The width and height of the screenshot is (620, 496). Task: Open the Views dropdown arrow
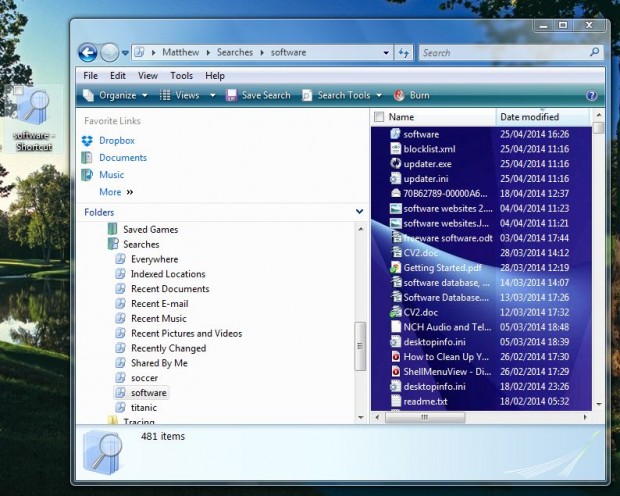212,95
